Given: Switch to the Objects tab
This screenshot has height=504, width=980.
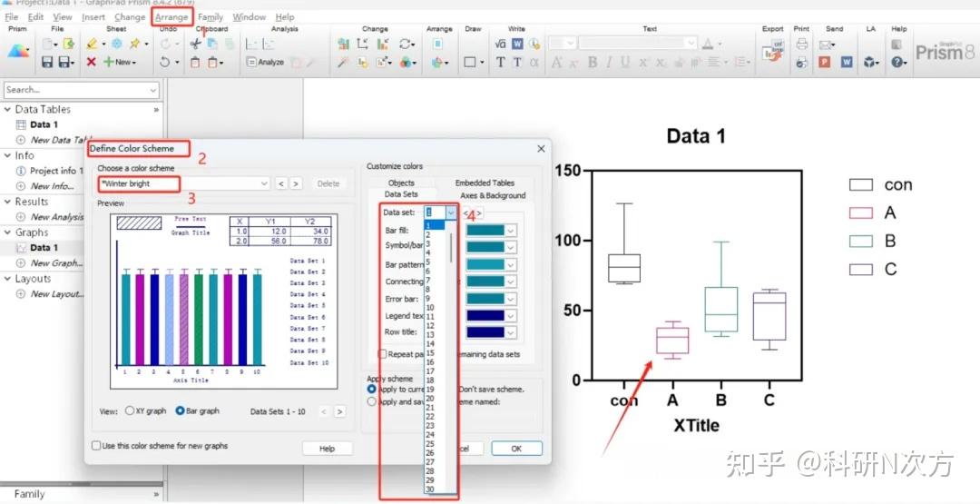Looking at the screenshot, I should [401, 183].
